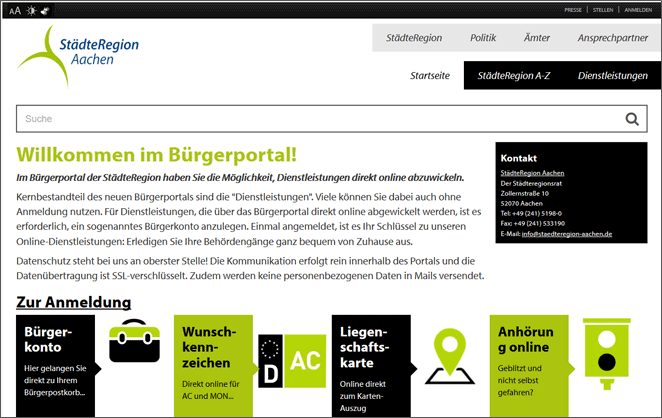Click the speed camera icon
This screenshot has height=418, width=662.
[x=607, y=354]
